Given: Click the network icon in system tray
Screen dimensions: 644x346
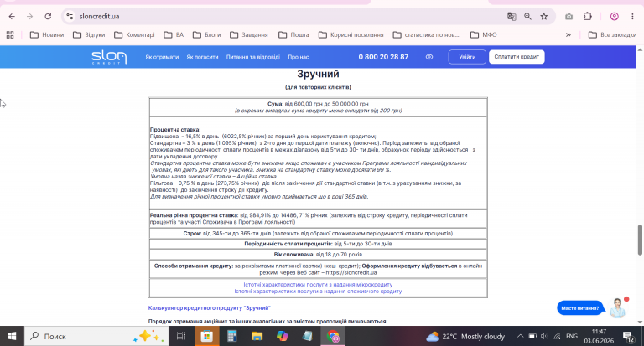Looking at the screenshot, I should pos(557,336).
